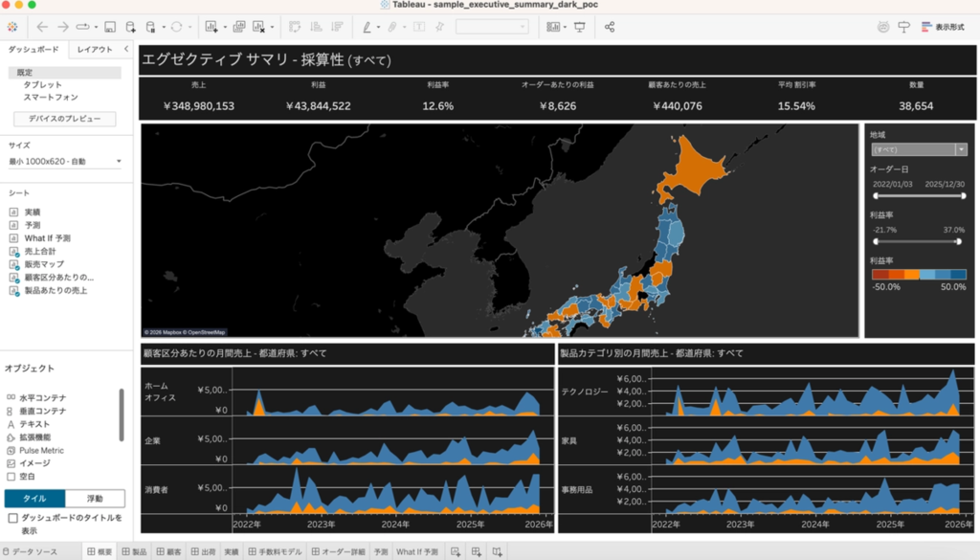The height and width of the screenshot is (560, 980).
Task: Click the show mark labels T icon
Action: pos(419,27)
